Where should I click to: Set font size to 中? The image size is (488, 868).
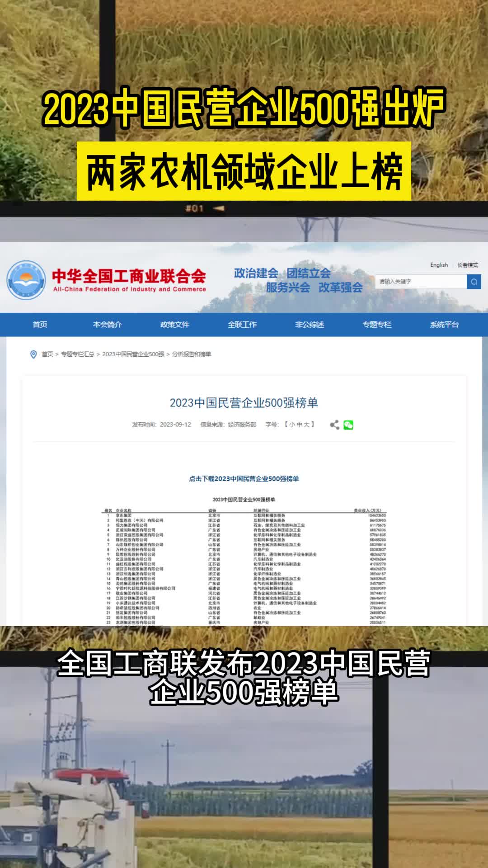tap(299, 425)
